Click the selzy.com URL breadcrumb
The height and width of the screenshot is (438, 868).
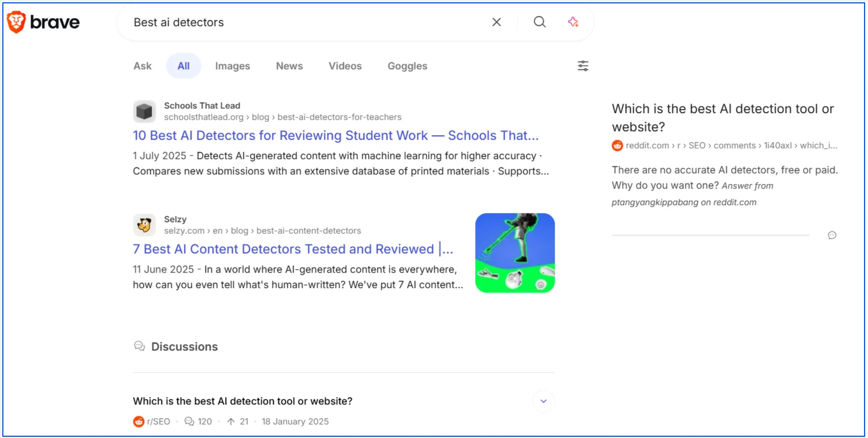tap(263, 231)
